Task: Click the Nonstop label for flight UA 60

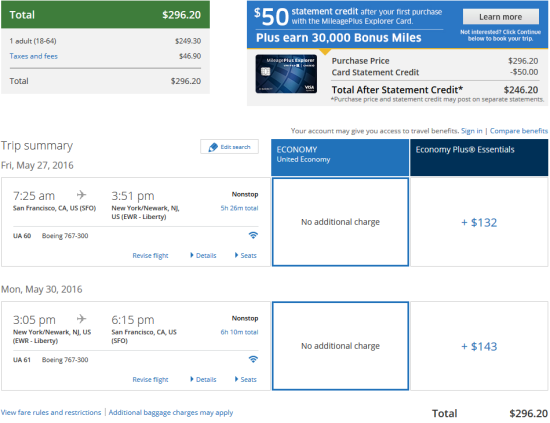Action: 245,194
